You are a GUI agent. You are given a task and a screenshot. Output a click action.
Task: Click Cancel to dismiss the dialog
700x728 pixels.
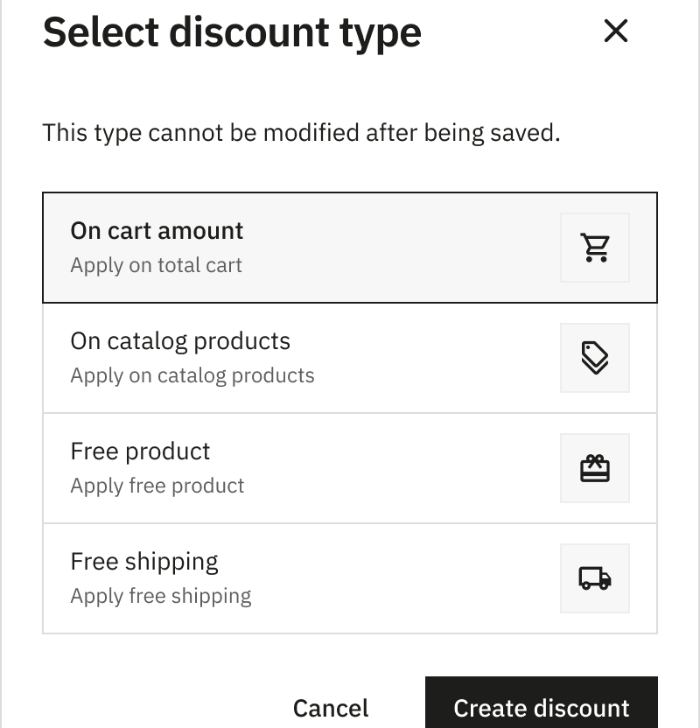click(331, 708)
